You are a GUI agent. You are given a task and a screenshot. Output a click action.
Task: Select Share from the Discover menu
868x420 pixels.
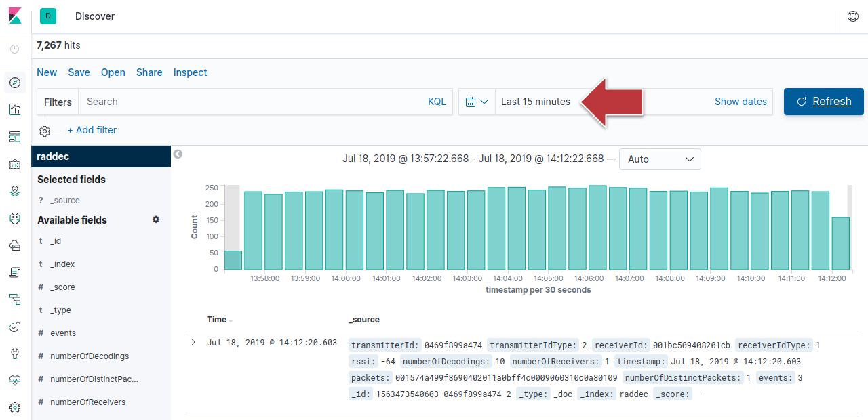pos(149,72)
